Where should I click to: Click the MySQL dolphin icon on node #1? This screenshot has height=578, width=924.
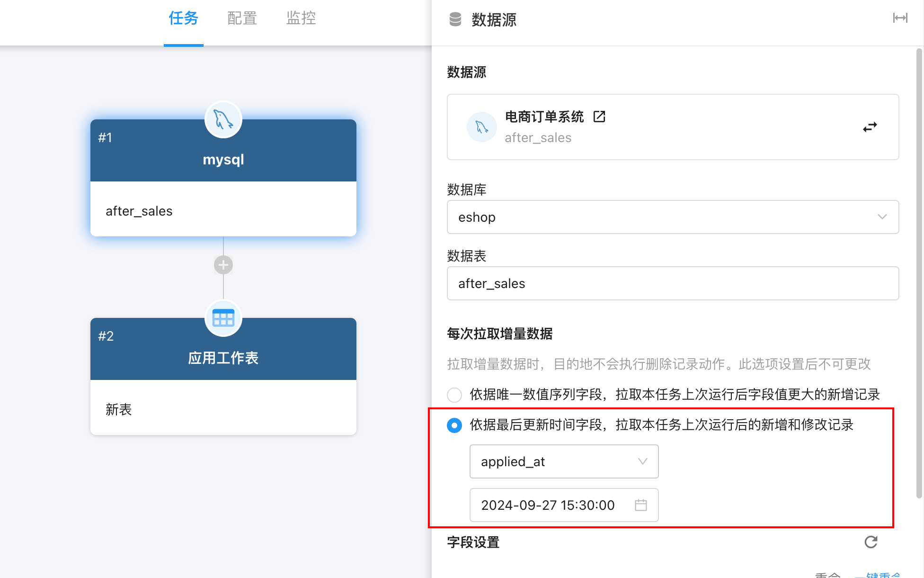pos(223,119)
